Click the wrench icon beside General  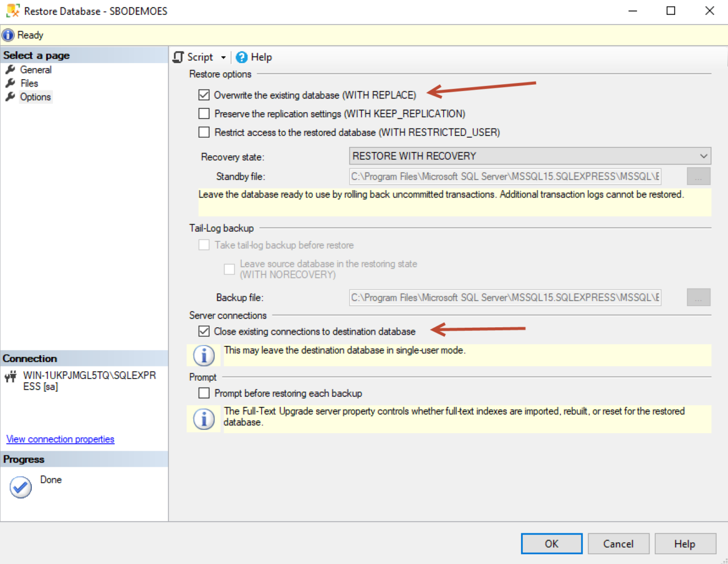coord(10,69)
